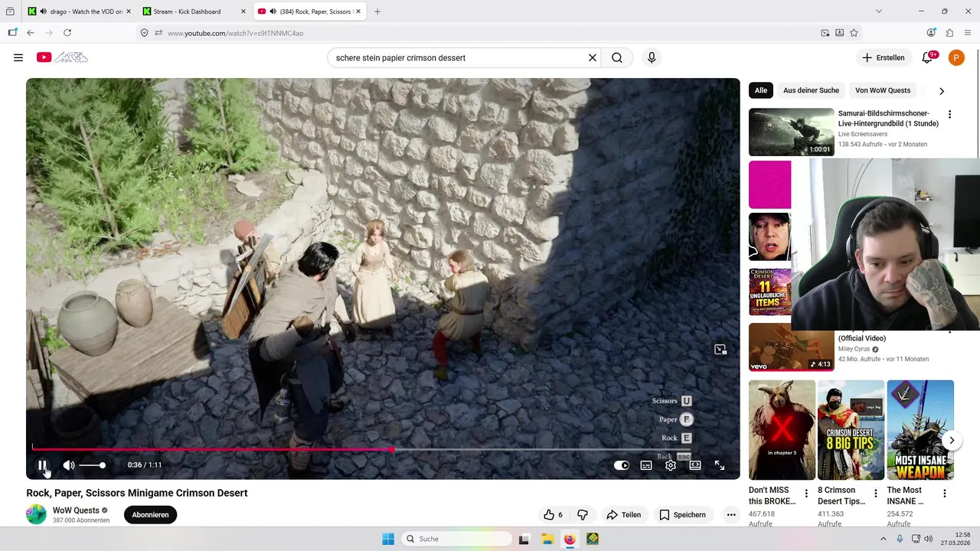The width and height of the screenshot is (980, 551).
Task: Open Firefox from the taskbar
Action: [x=570, y=539]
